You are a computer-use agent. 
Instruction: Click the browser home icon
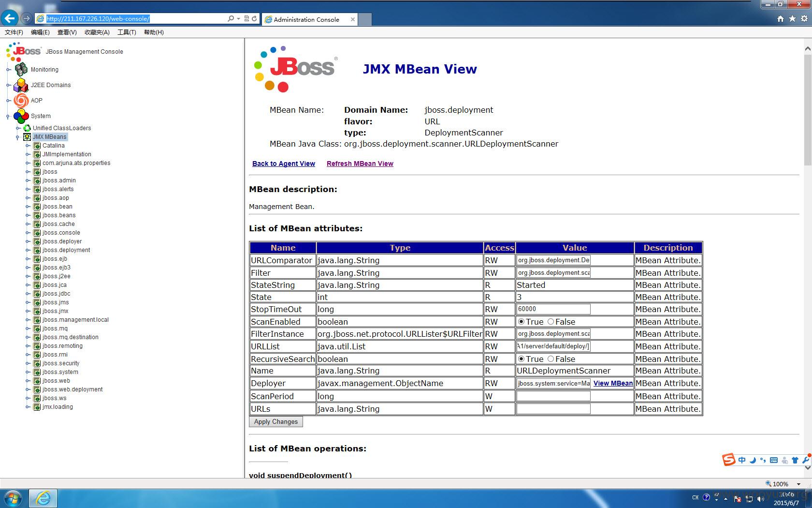click(781, 19)
